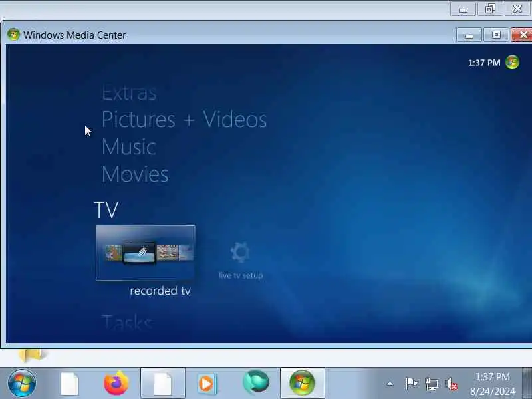This screenshot has width=532, height=399.
Task: Launch Firefox from the taskbar
Action: (x=116, y=384)
